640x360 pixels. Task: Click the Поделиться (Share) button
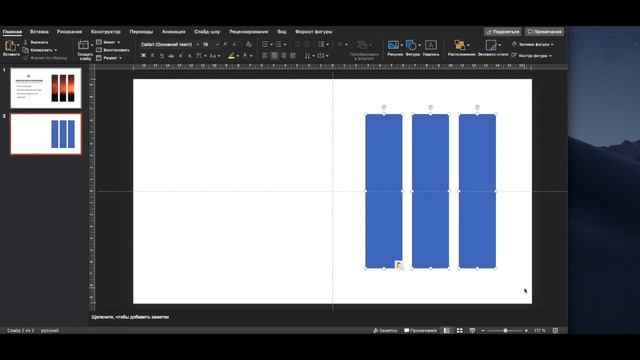502,31
